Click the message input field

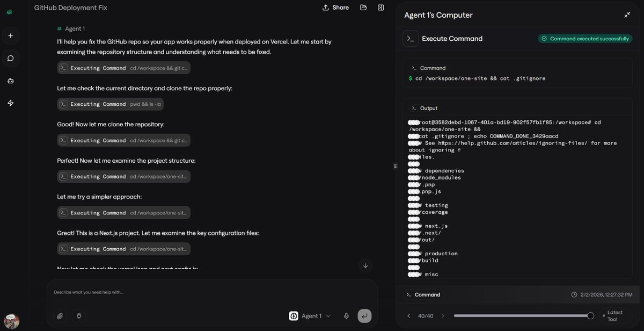212,292
